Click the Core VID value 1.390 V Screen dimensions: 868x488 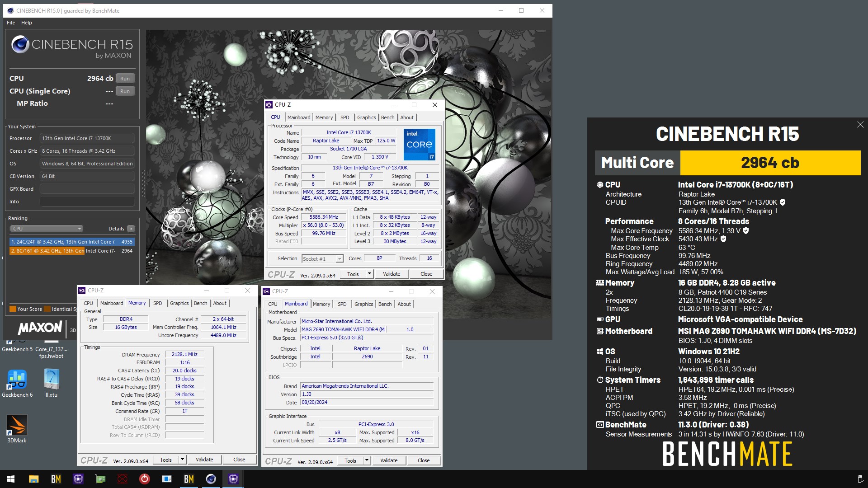380,157
